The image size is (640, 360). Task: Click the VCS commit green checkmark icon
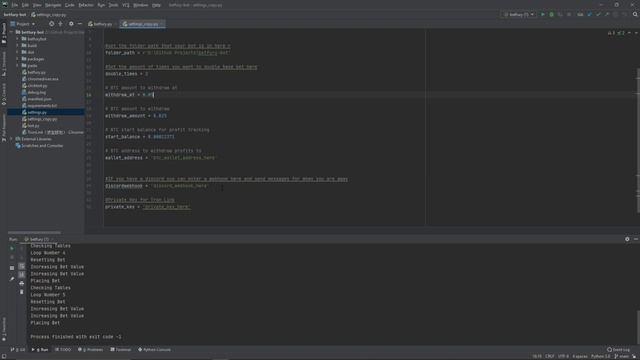coord(598,14)
